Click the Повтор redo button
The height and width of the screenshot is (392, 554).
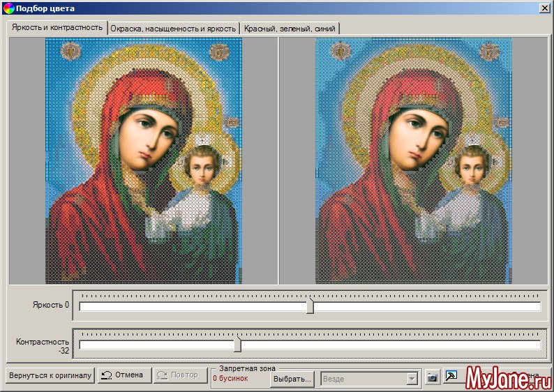tap(178, 375)
